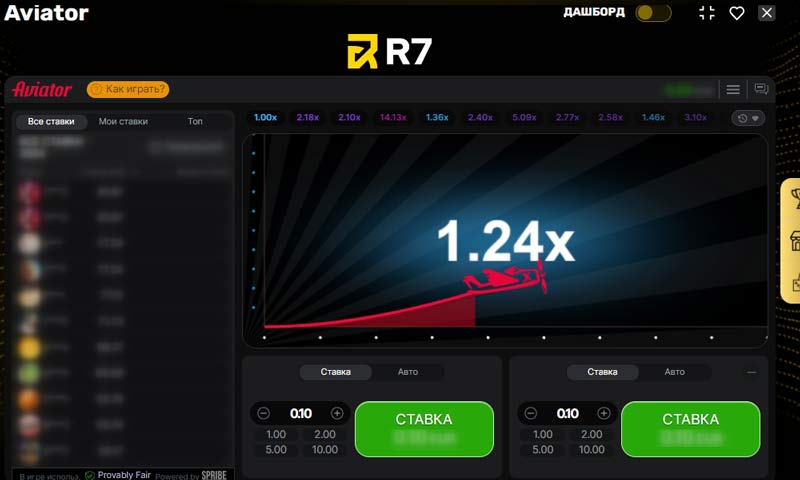Collapse the second bet panel with minus
The height and width of the screenshot is (480, 800).
752,372
